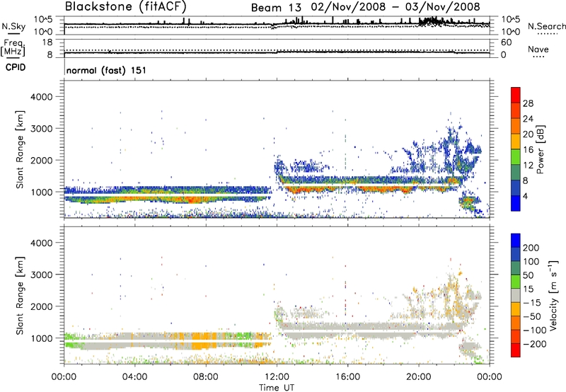This screenshot has height=392, width=566.
Task: Click the 3000 tick in velocity panel
Action: (41, 275)
